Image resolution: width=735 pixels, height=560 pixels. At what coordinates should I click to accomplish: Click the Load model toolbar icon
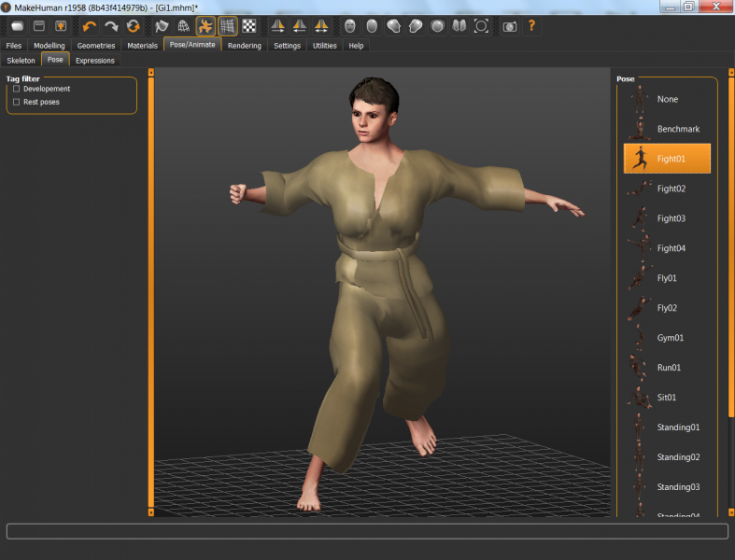pyautogui.click(x=18, y=26)
